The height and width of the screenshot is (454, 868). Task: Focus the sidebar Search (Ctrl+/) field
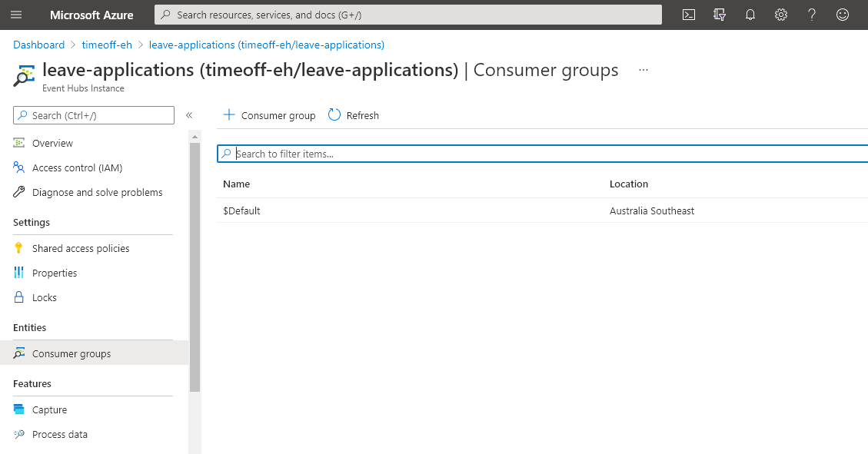click(x=94, y=115)
